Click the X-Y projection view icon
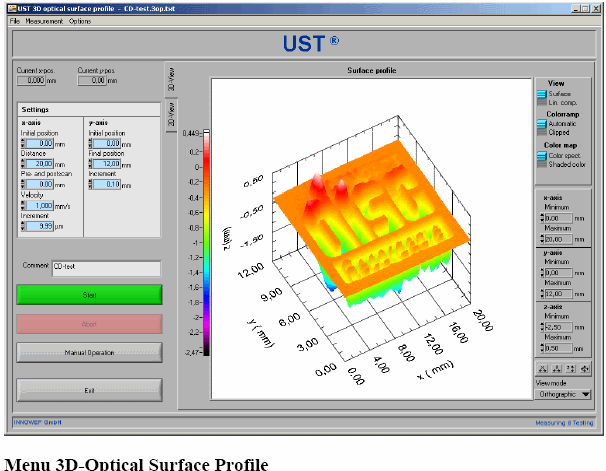 (x=543, y=369)
